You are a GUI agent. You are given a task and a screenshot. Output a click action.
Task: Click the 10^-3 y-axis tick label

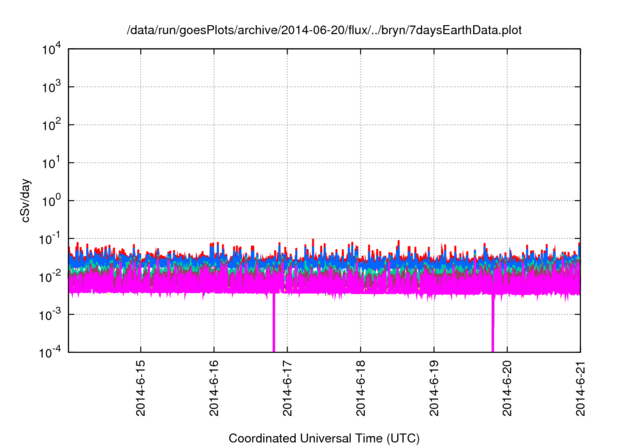pyautogui.click(x=49, y=315)
